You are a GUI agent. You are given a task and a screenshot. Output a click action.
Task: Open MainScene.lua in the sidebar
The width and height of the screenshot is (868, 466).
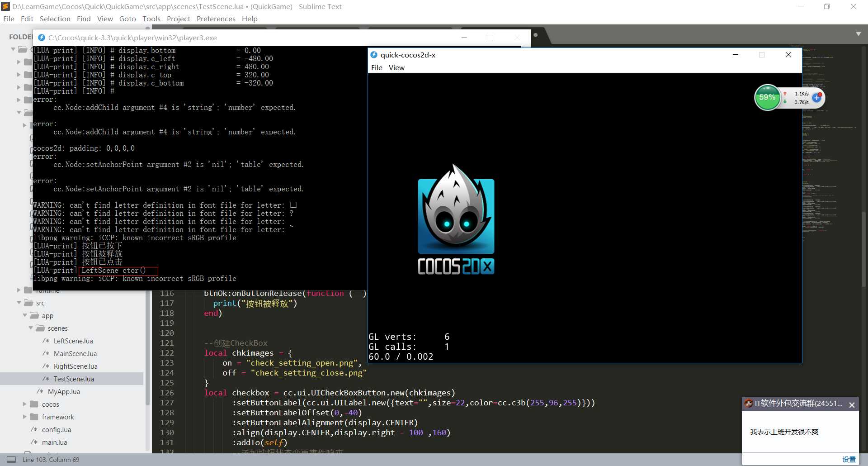click(x=75, y=353)
